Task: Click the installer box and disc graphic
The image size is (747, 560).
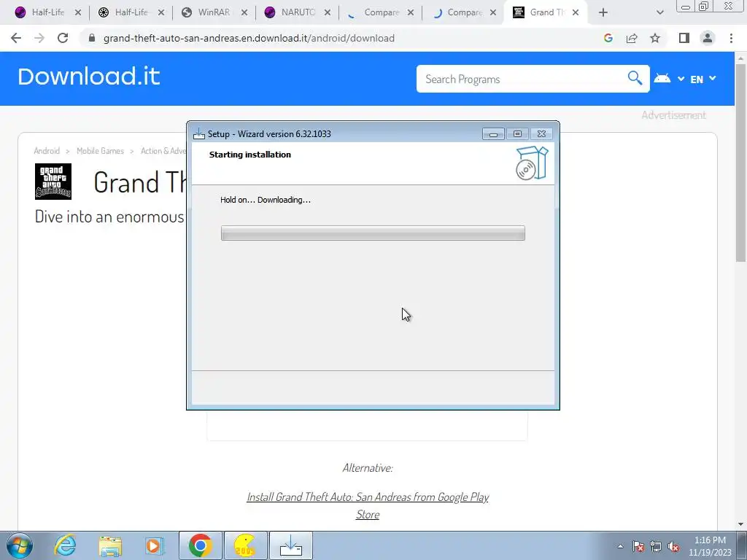Action: pos(532,163)
